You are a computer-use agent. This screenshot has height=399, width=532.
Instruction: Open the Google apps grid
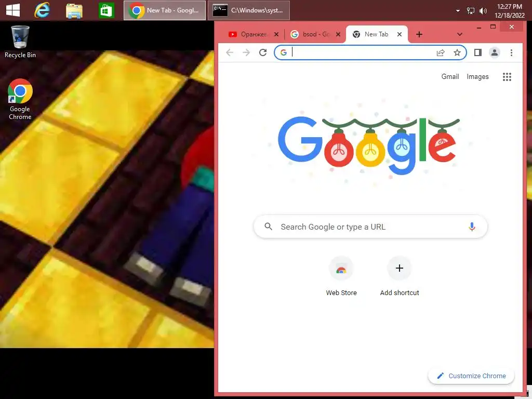coord(507,77)
